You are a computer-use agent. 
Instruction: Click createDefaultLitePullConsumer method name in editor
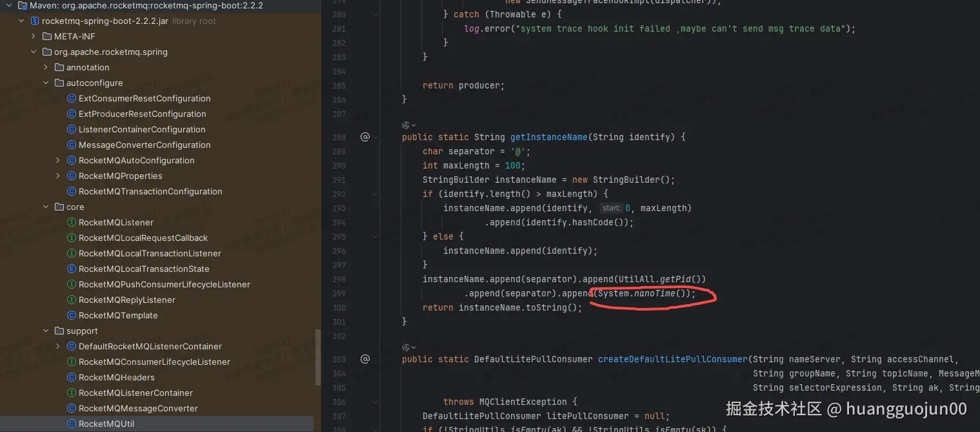[673, 359]
